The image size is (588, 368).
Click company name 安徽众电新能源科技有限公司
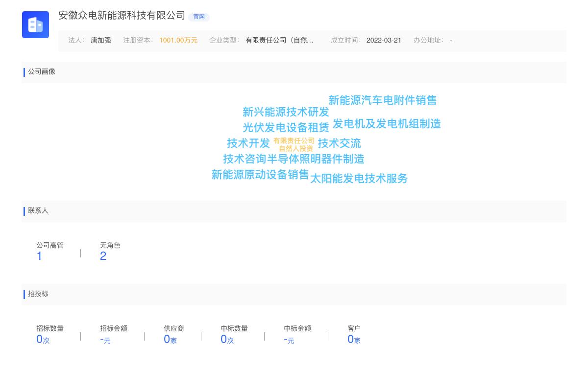pos(122,16)
